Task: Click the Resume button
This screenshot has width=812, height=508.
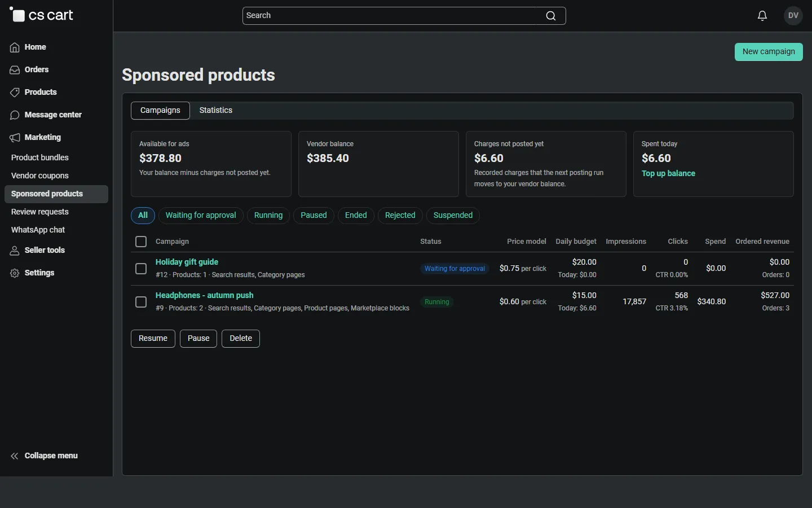Action: [x=153, y=339]
